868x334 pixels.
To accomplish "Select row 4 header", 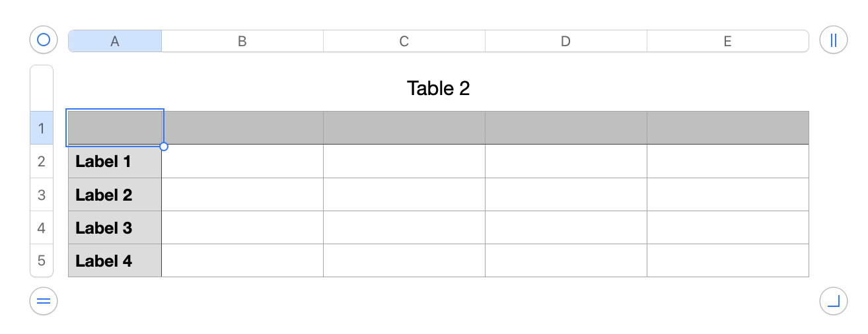I will click(x=42, y=228).
